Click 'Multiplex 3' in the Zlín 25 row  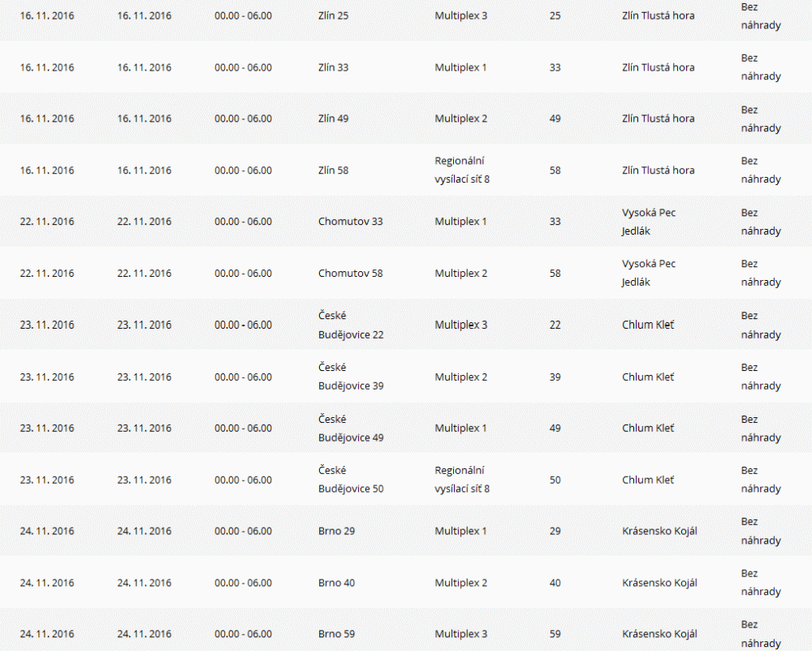click(461, 15)
